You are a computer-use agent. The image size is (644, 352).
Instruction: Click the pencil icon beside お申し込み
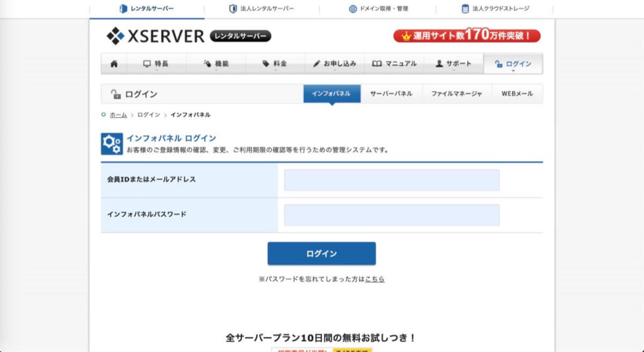point(316,63)
